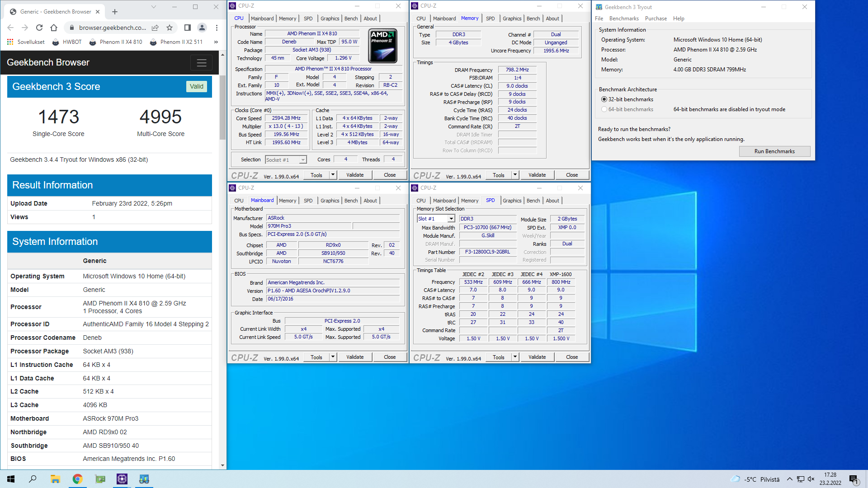Viewport: 868px width, 488px height.
Task: Open Benchmarks menu in Geekbench 3
Action: (x=624, y=19)
